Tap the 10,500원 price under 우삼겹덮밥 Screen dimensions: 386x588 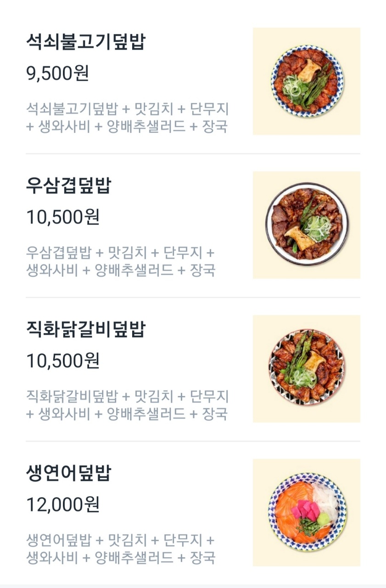click(x=63, y=217)
